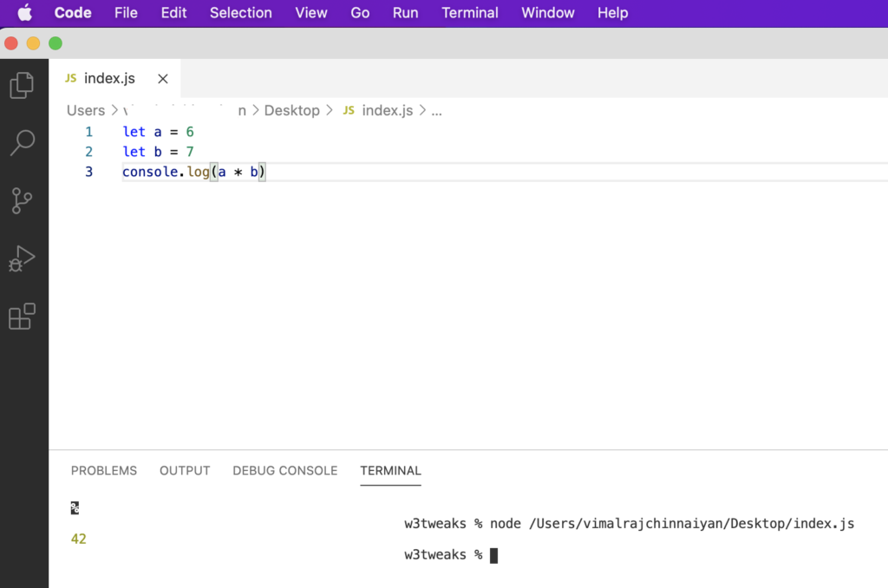
Task: Open the Extensions view
Action: [22, 316]
